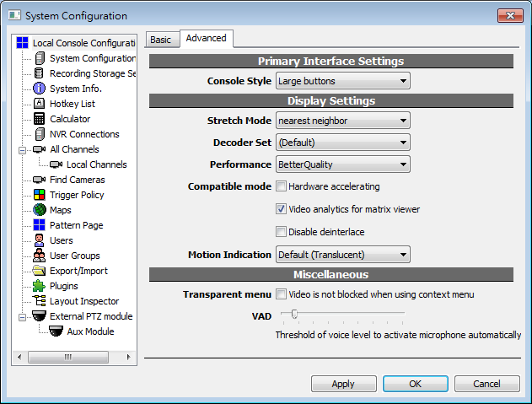
Task: Click the Local Console Configuration grid icon
Action: click(x=23, y=43)
